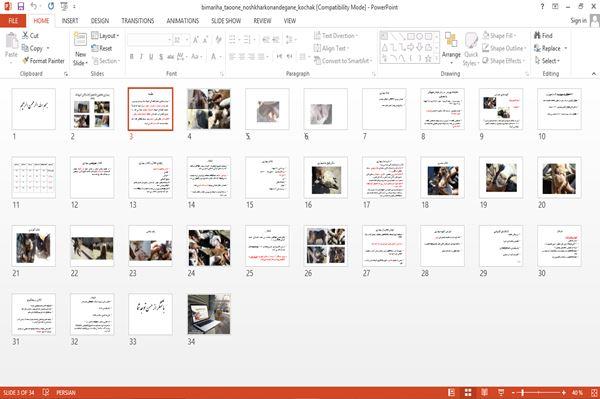Viewport: 600px width, 399px height.
Task: Click Align Text button
Action: pyautogui.click(x=331, y=48)
